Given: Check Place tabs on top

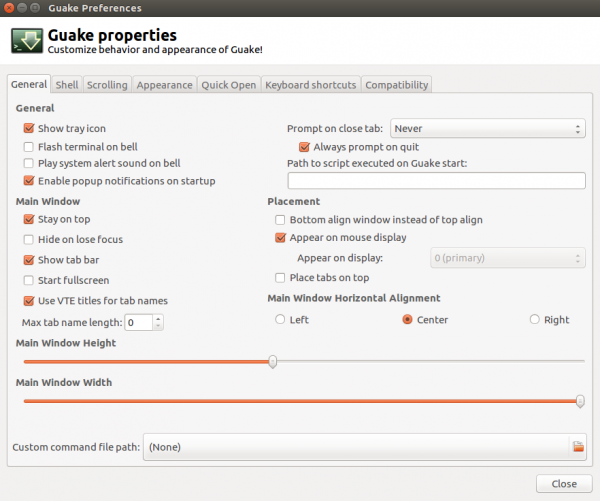Looking at the screenshot, I should [280, 277].
